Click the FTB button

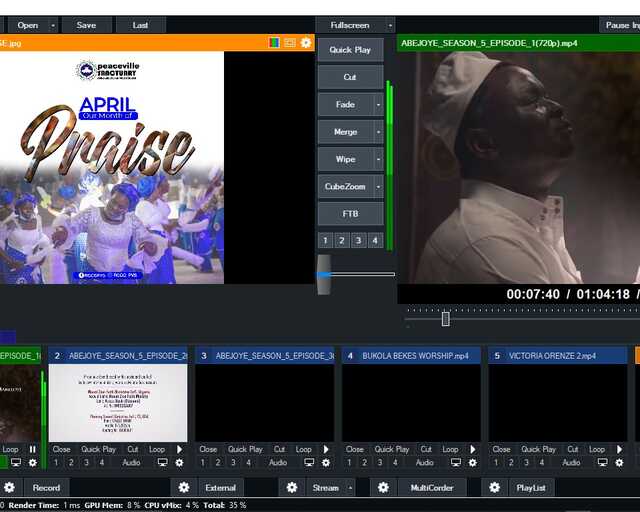click(x=350, y=214)
